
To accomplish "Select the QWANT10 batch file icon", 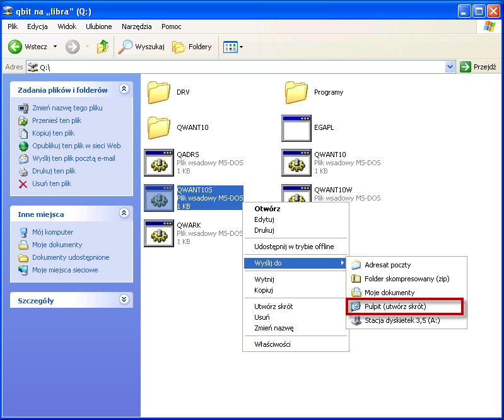I will (296, 163).
